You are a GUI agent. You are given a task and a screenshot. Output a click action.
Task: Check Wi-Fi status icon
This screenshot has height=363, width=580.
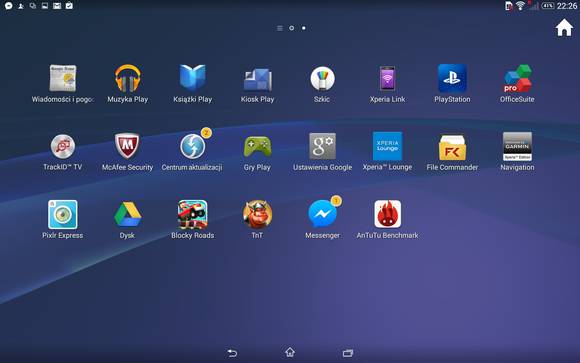pos(520,6)
